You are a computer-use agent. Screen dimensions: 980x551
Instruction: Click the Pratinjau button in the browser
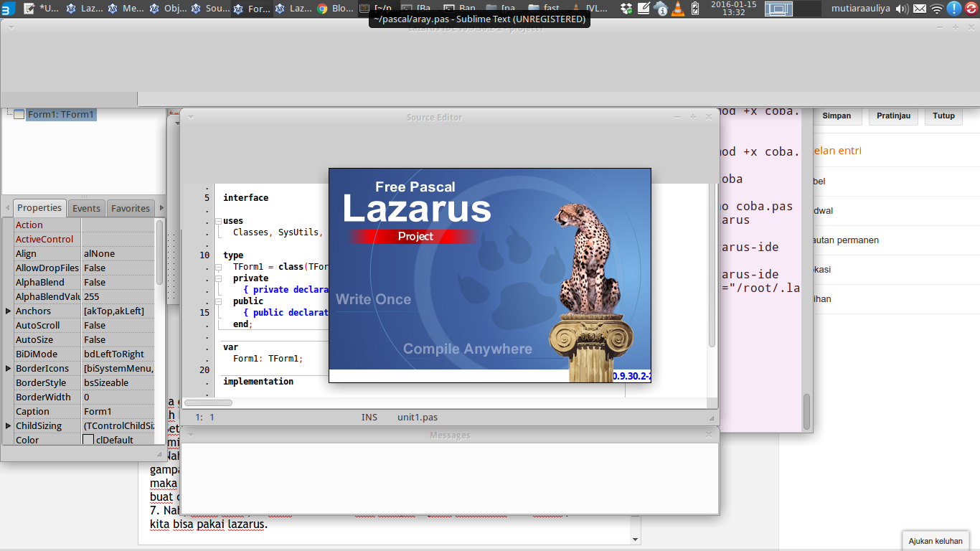coord(894,116)
